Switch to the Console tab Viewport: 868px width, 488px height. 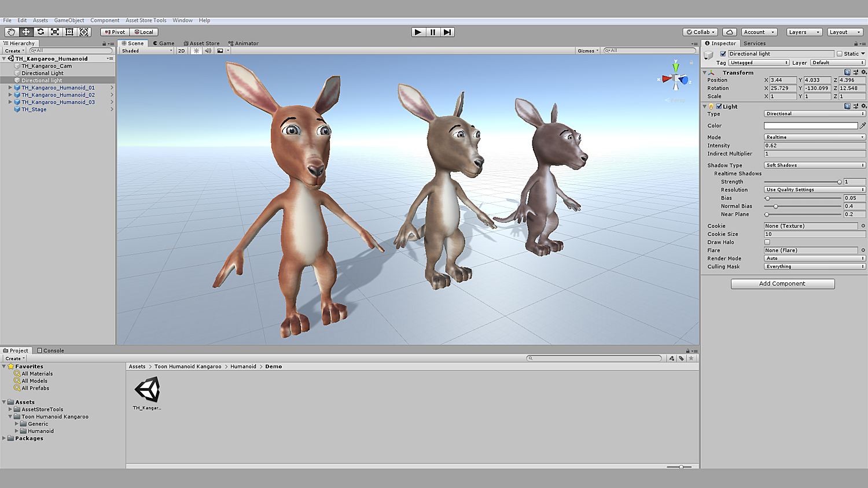(x=51, y=350)
